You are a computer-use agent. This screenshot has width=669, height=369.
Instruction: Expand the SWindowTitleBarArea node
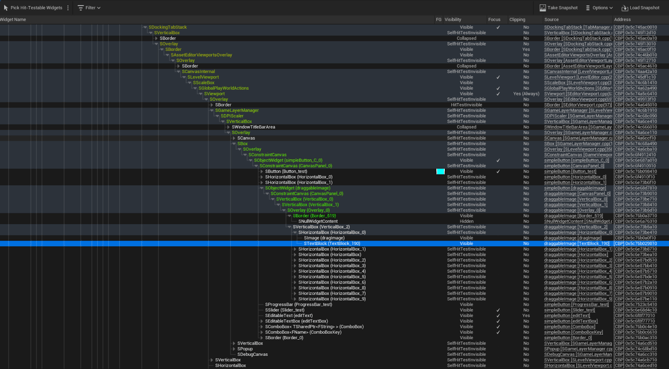coord(228,127)
